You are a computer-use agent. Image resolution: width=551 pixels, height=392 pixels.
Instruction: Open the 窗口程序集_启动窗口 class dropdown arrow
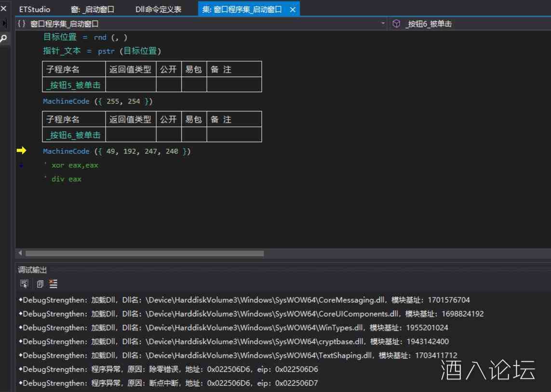point(383,24)
